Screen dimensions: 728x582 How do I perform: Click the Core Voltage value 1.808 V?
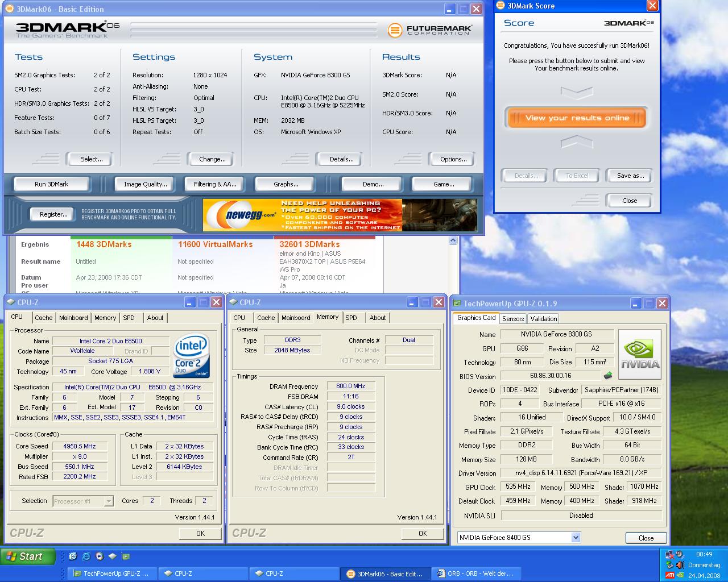(x=150, y=371)
